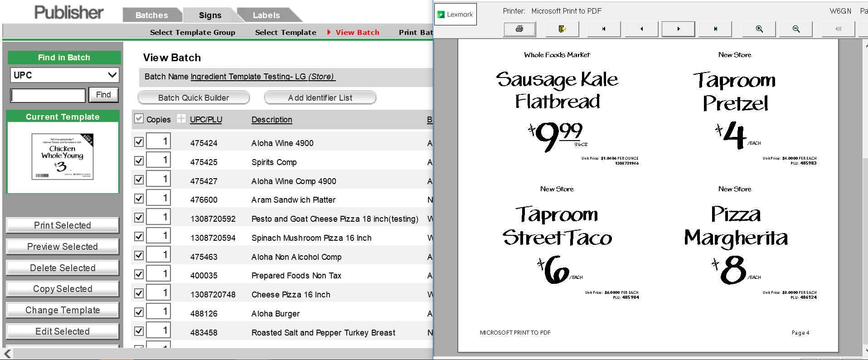Uncheck the Spirits Comp row checkbox
The width and height of the screenshot is (868, 360).
click(139, 161)
